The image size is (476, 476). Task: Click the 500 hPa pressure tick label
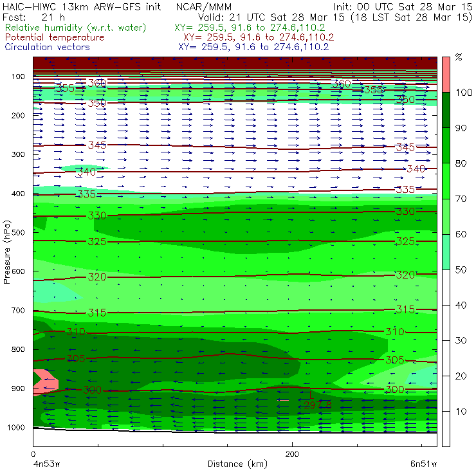pyautogui.click(x=18, y=233)
